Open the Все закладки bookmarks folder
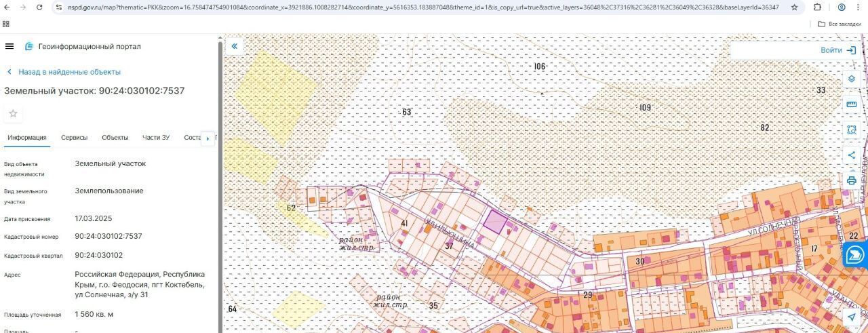 [x=839, y=24]
